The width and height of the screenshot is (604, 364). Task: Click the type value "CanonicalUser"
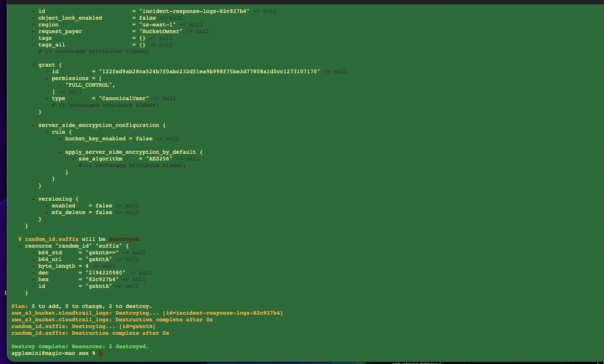coord(124,98)
